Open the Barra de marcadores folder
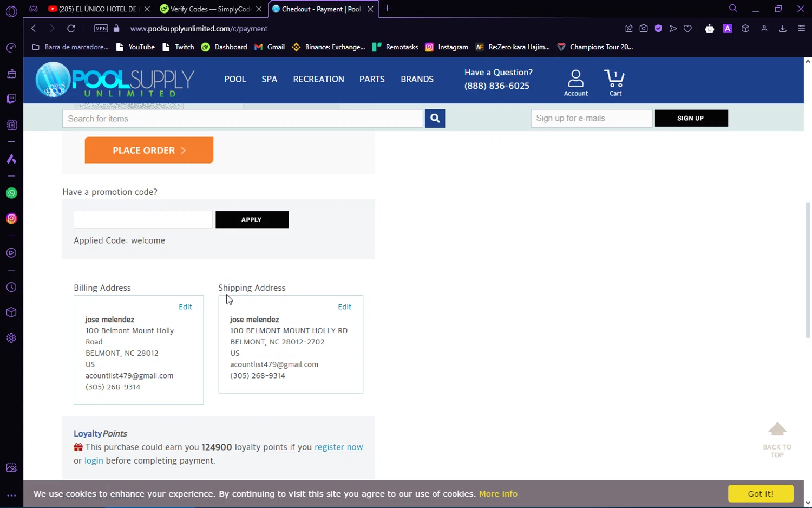Screen dimensions: 812x508 (70, 47)
